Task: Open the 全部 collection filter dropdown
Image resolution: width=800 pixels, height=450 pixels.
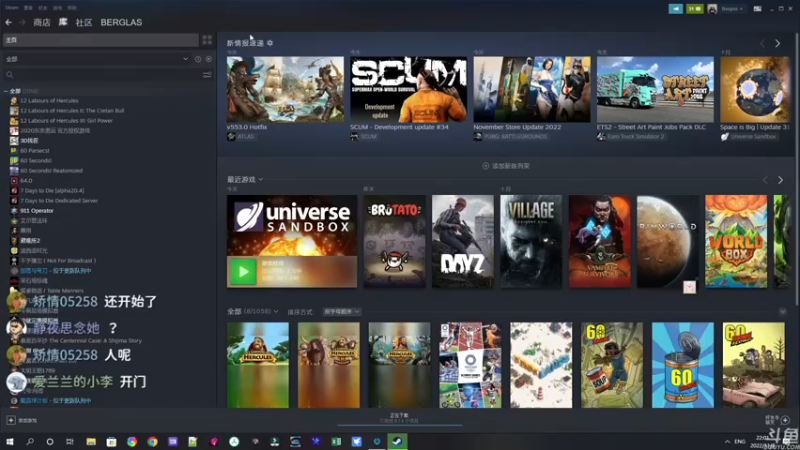Action: point(97,59)
